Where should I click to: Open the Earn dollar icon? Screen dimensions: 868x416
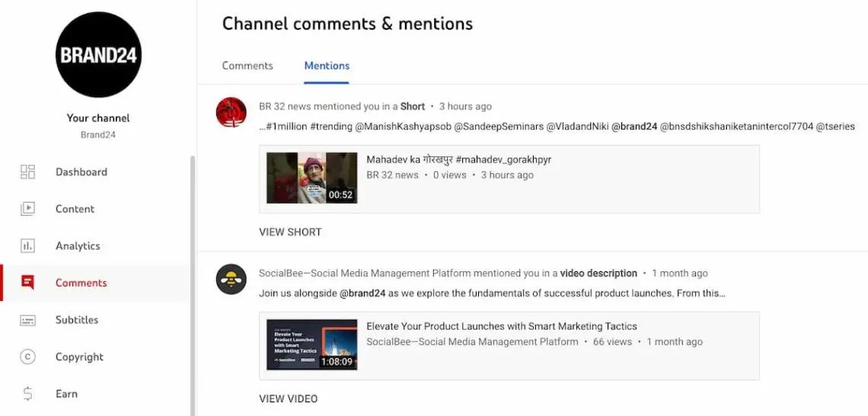(x=27, y=394)
